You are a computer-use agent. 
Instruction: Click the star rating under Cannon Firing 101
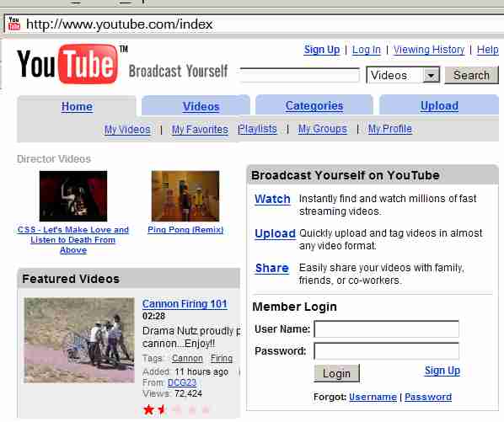point(176,409)
